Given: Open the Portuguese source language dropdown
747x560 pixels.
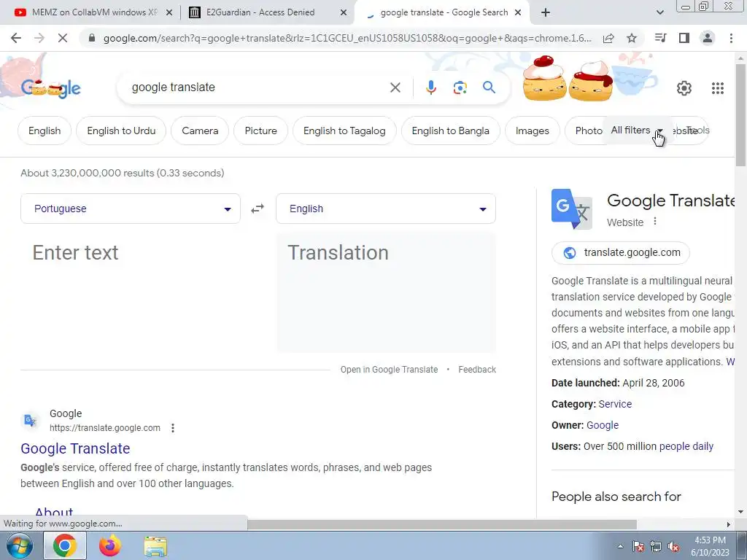Looking at the screenshot, I should [x=131, y=209].
